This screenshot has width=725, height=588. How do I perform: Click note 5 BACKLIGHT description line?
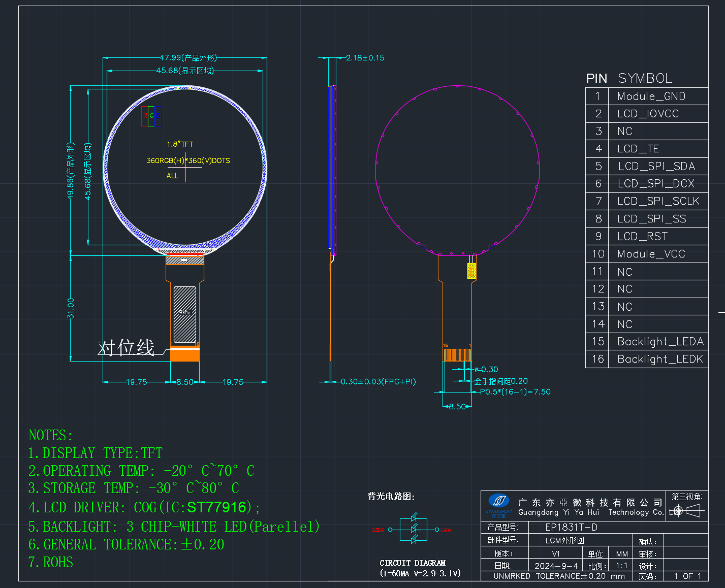pos(174,527)
